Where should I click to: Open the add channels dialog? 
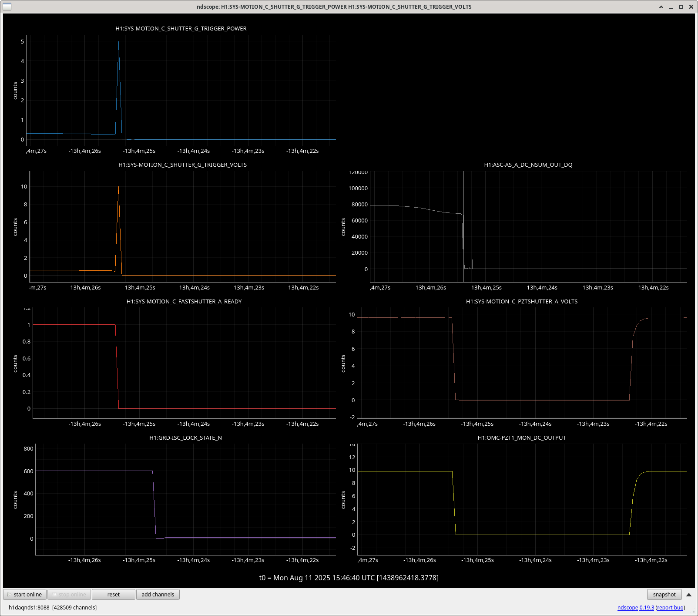(158, 594)
